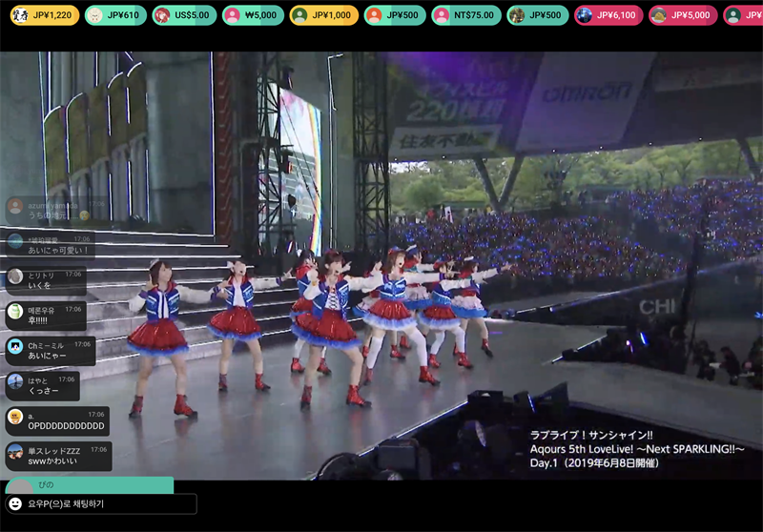Click avatar of user a.
Screen dimensions: 763x532
coord(15,417)
